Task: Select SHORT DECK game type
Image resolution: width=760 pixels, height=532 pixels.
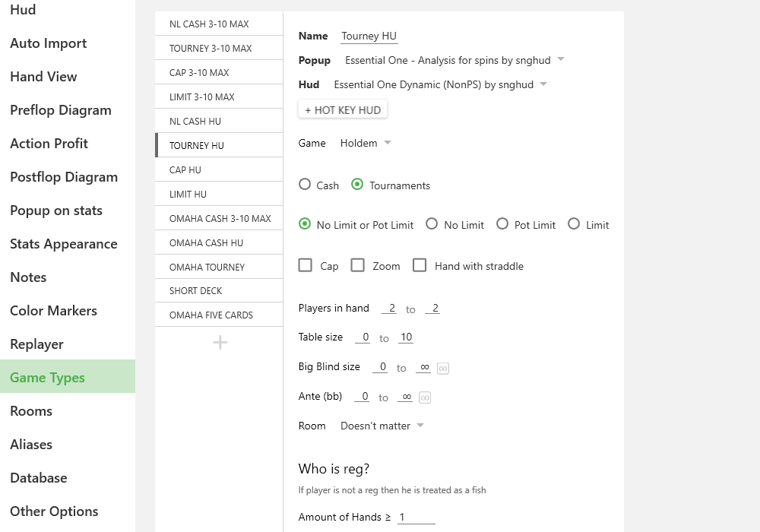Action: pyautogui.click(x=219, y=291)
